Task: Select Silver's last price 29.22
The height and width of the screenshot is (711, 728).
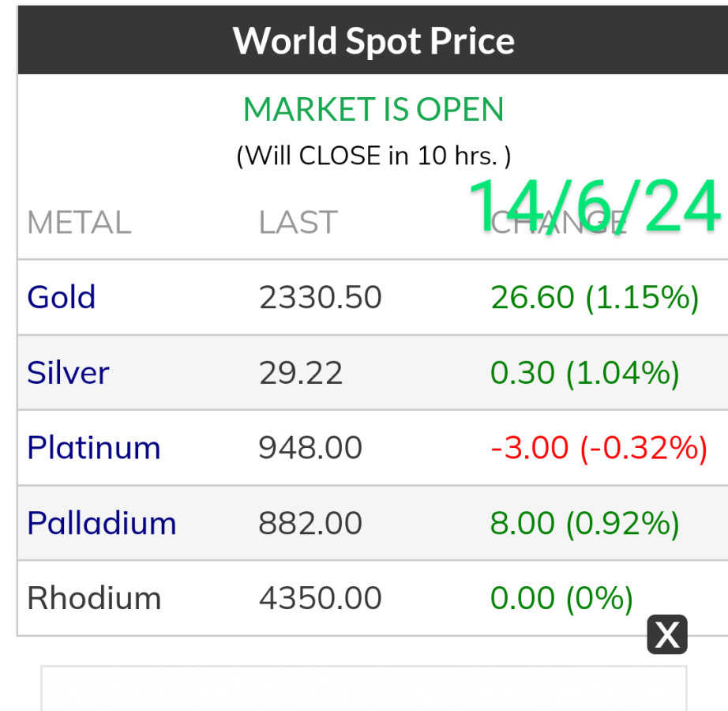Action: coord(301,372)
